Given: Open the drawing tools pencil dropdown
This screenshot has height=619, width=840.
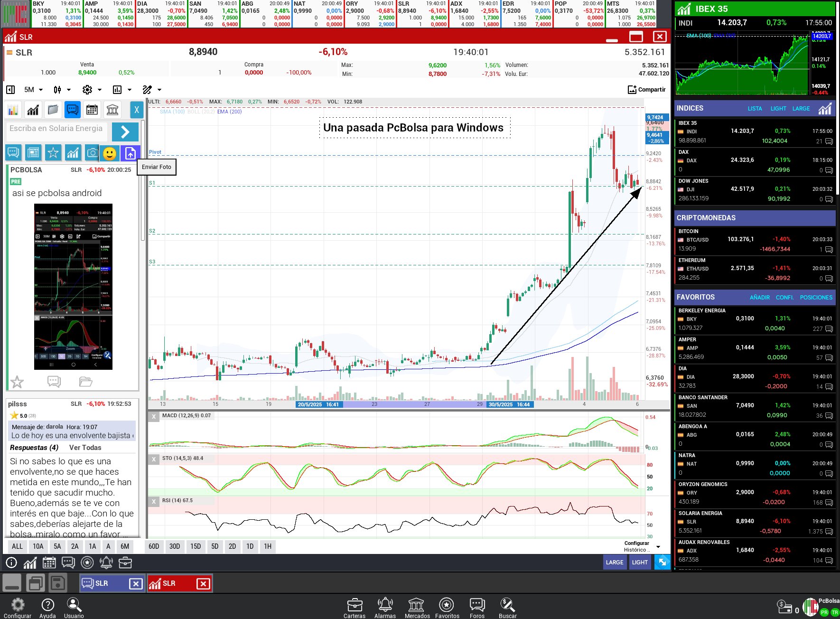Looking at the screenshot, I should [x=152, y=90].
